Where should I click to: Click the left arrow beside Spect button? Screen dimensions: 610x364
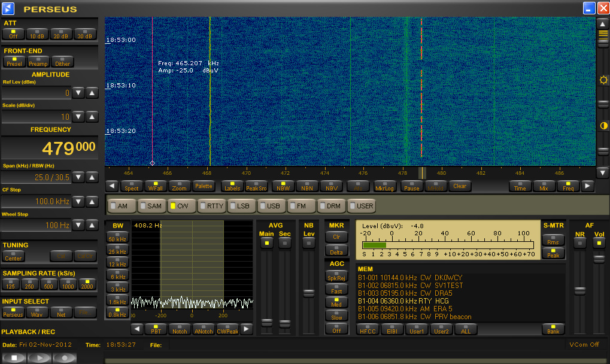tap(111, 187)
